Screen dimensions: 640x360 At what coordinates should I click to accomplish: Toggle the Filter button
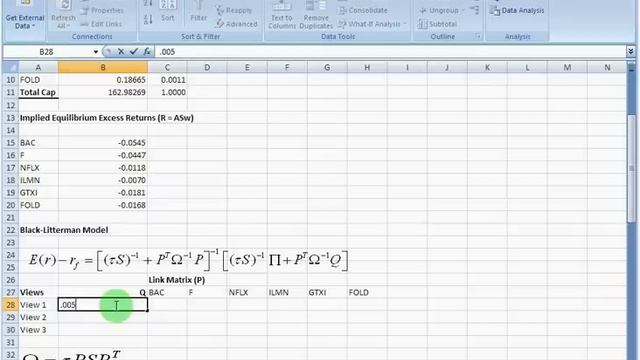click(x=199, y=12)
